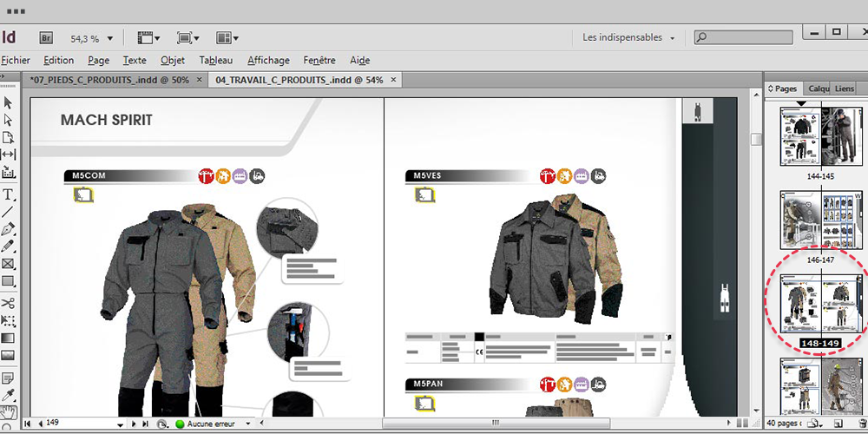Click the search field in application bar
The height and width of the screenshot is (434, 868).
point(744,37)
